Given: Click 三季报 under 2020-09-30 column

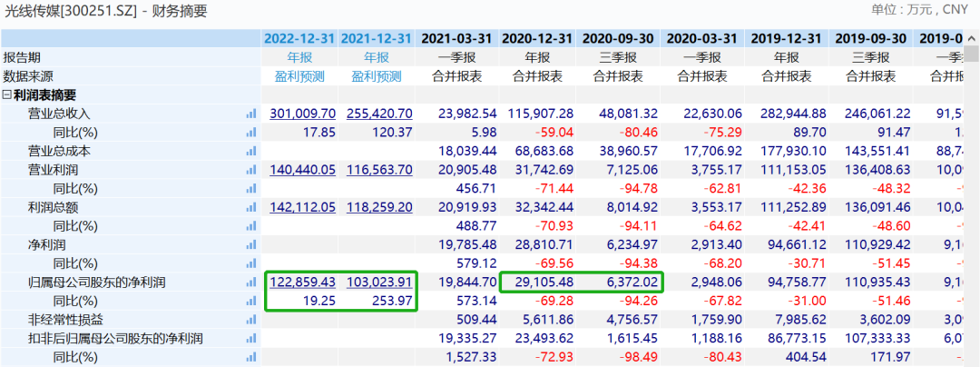Looking at the screenshot, I should (618, 57).
